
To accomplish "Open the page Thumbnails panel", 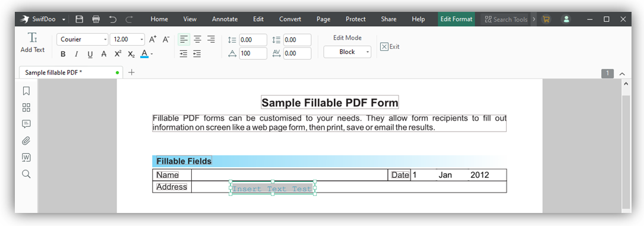I will tap(26, 107).
